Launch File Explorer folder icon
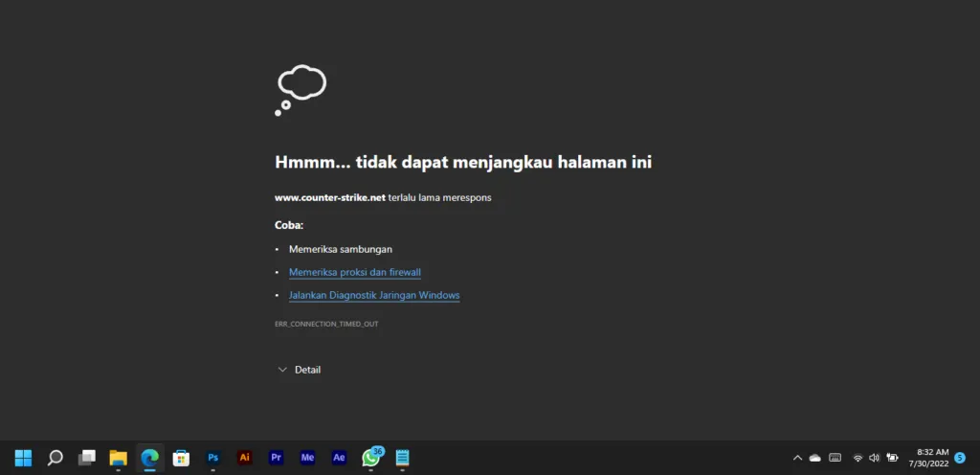The image size is (980, 475). (x=118, y=458)
